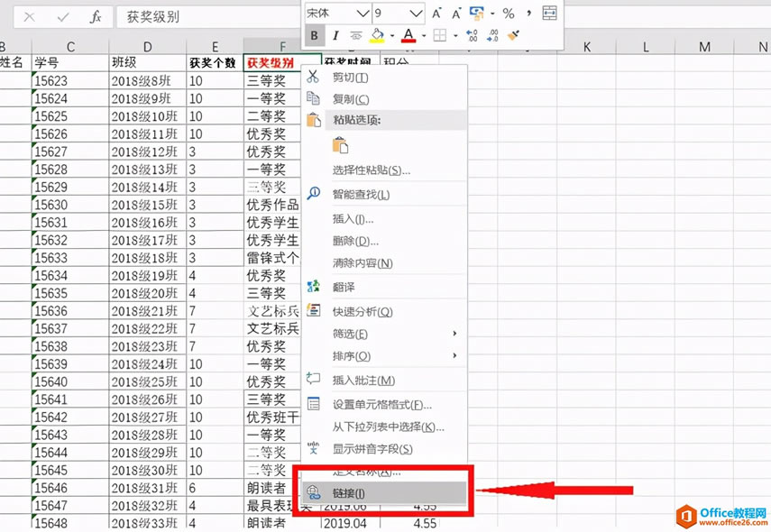
Task: Select column L header
Action: (x=646, y=47)
